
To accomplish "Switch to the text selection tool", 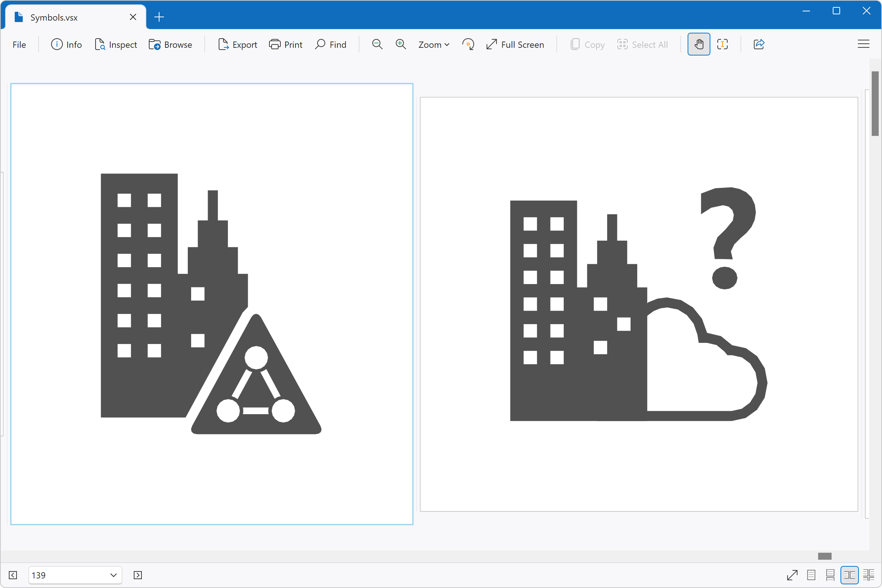I will (722, 44).
